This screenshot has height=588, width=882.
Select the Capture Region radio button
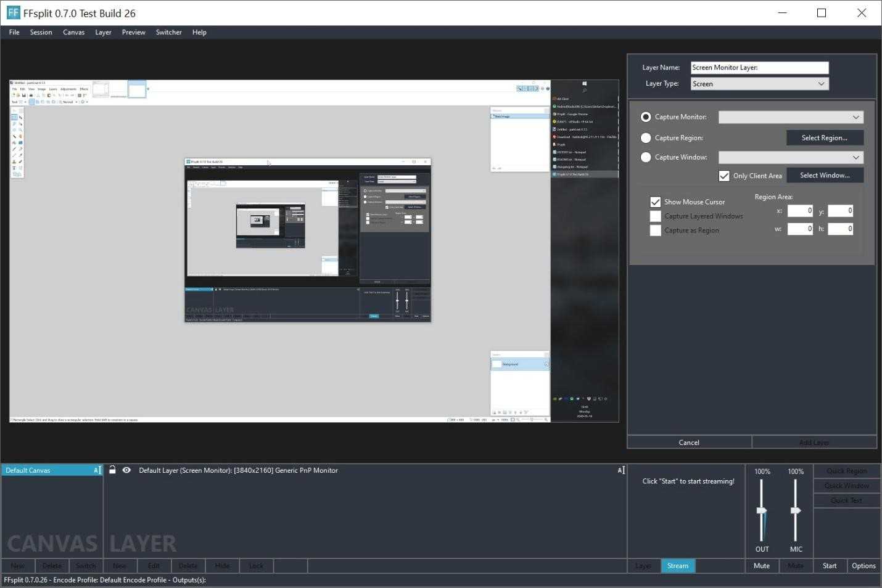[646, 138]
